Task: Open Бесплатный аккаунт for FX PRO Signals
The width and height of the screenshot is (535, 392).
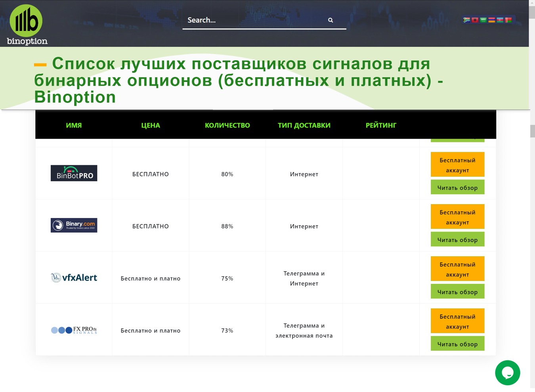Action: point(457,321)
